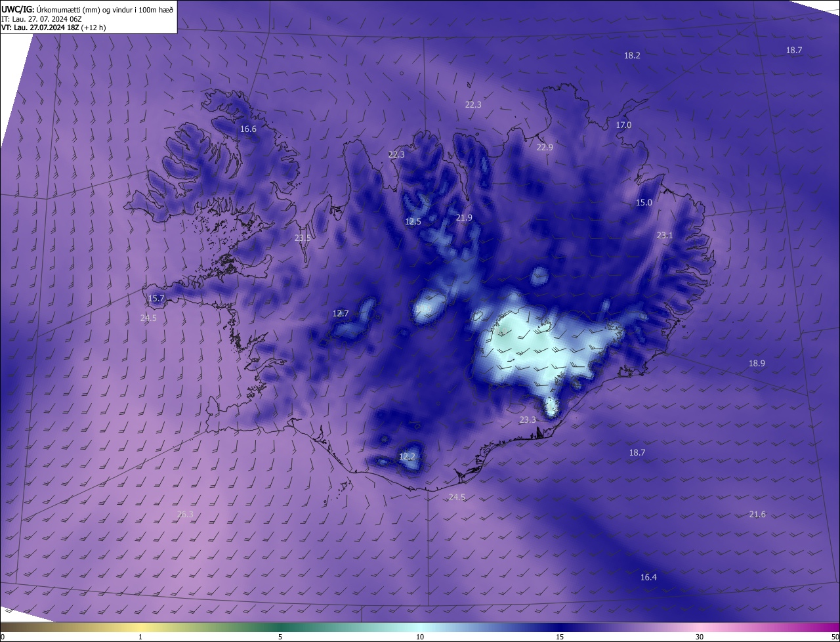Viewport: 840px width, 642px height.
Task: Select the 18.9 value label
Action: [x=757, y=363]
